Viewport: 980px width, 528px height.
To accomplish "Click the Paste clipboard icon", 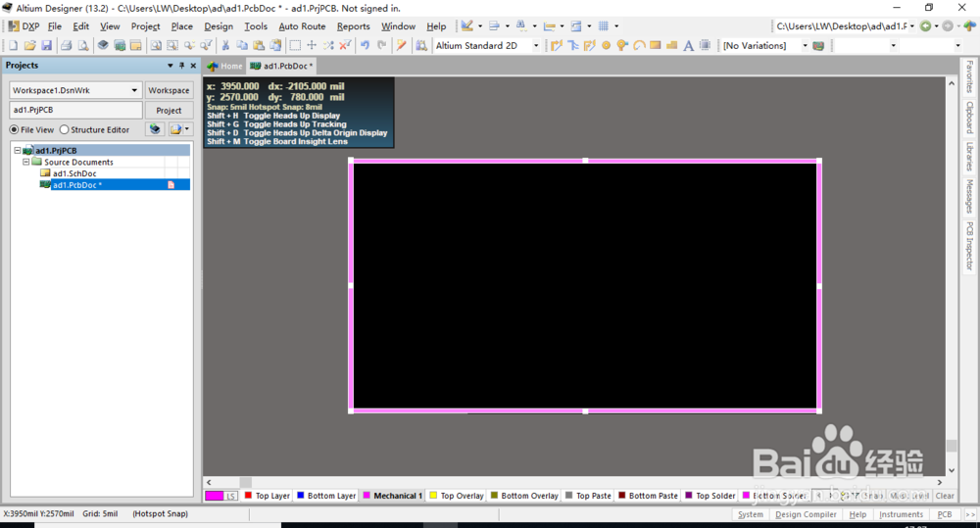I will click(x=258, y=46).
